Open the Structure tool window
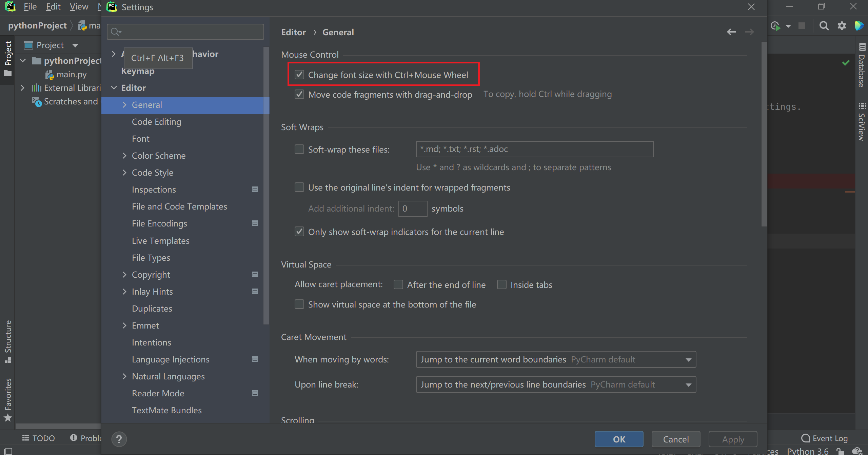Image resolution: width=868 pixels, height=455 pixels. tap(8, 341)
